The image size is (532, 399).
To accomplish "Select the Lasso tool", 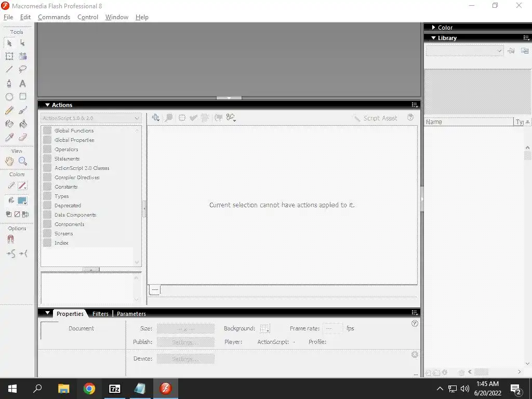I will coord(22,70).
